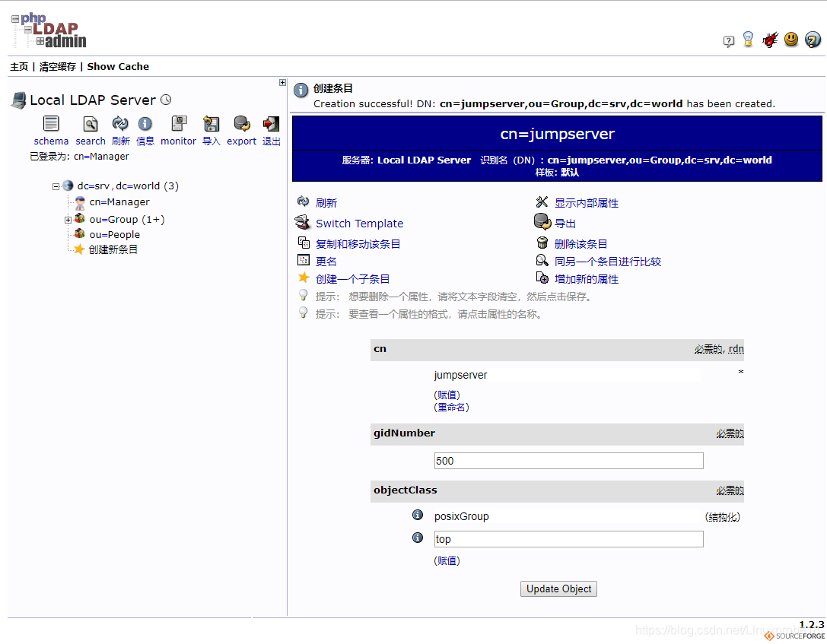Image resolution: width=827 pixels, height=644 pixels.
Task: Click the gidNumber attribute name
Action: (404, 433)
